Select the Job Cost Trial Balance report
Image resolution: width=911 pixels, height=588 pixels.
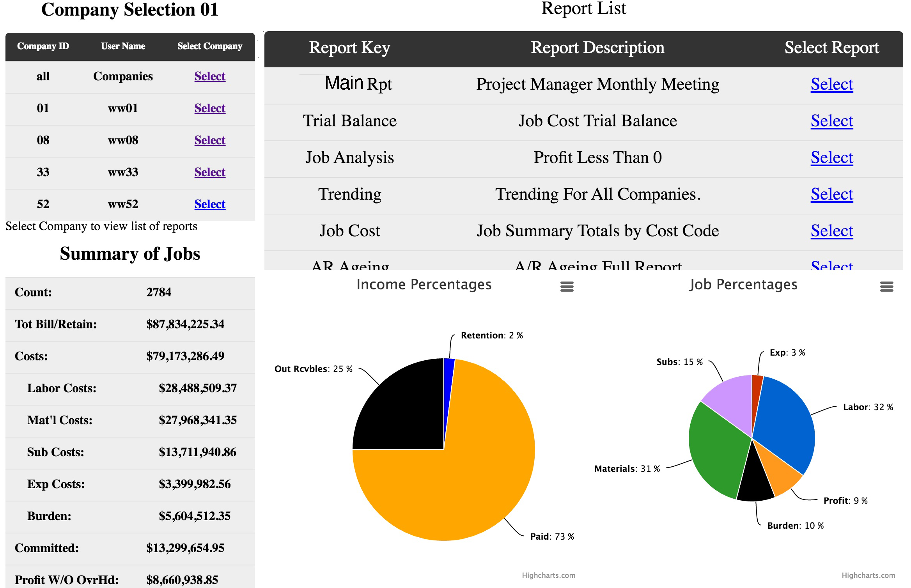pyautogui.click(x=831, y=121)
